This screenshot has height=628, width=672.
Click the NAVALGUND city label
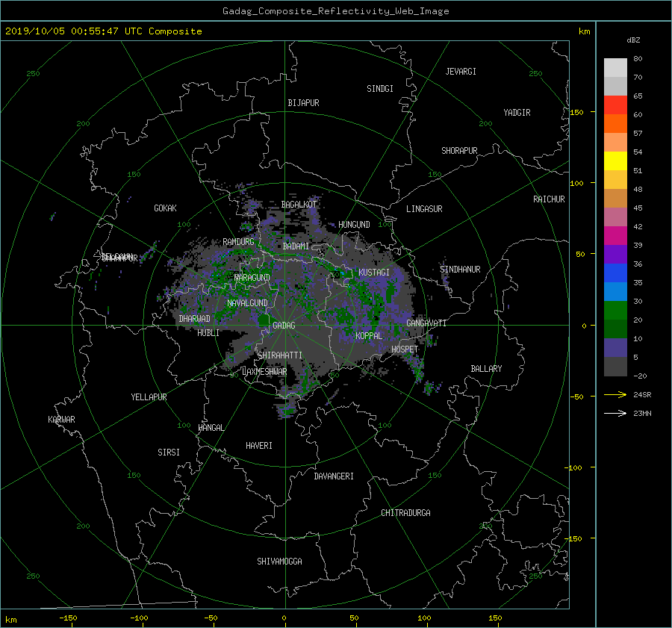pos(247,303)
